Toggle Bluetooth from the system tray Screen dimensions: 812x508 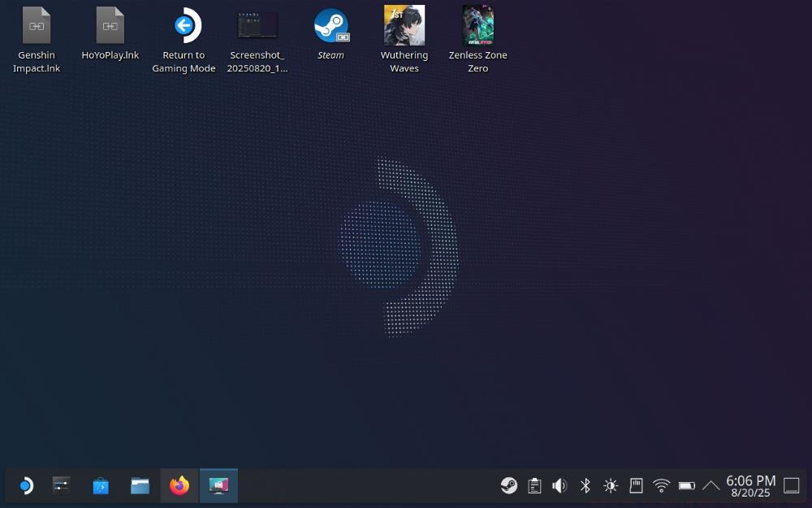pyautogui.click(x=585, y=485)
